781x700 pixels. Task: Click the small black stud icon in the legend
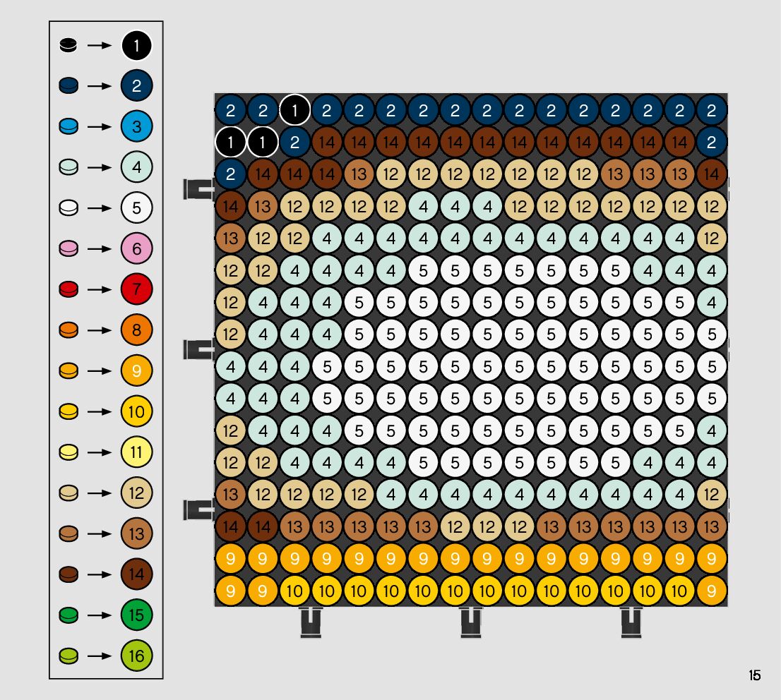tap(68, 47)
